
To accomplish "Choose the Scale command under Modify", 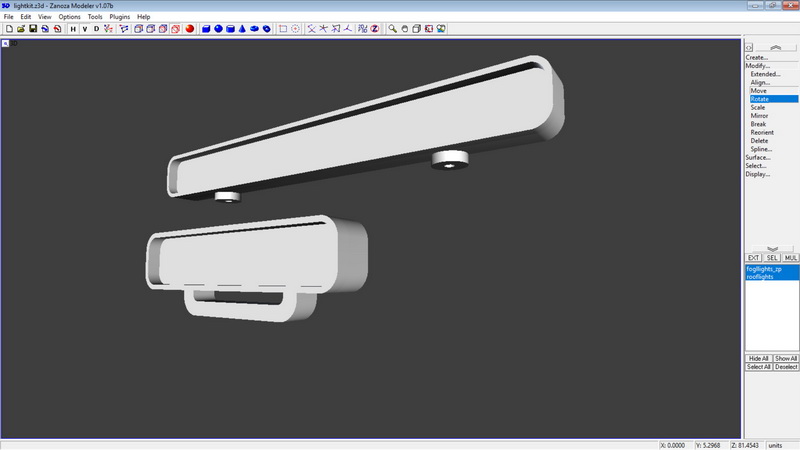I will 758,107.
